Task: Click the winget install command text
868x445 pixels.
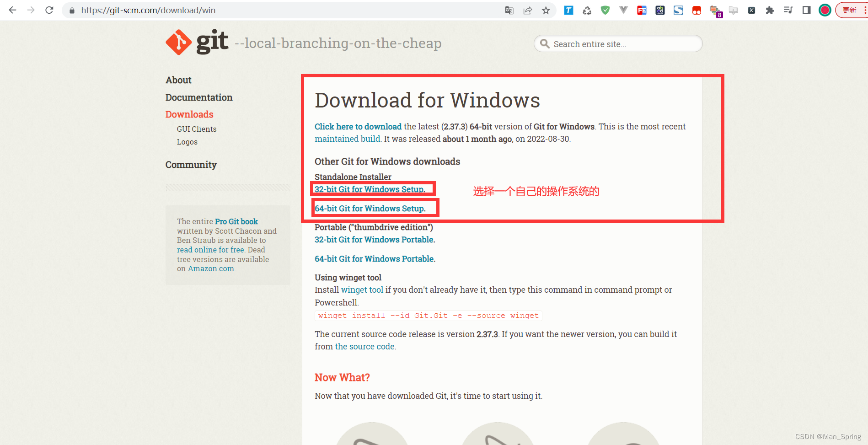Action: click(429, 316)
